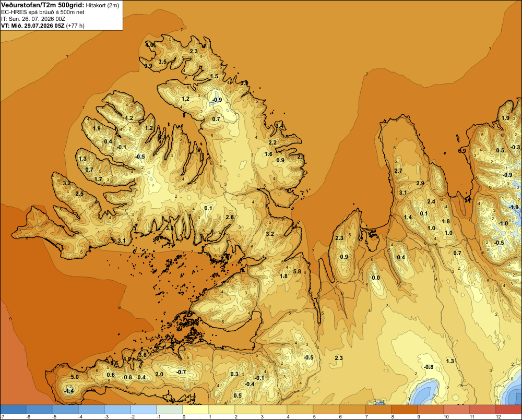Click the 5.8 temperature label on the map
The width and height of the screenshot is (522, 420).
[x=297, y=272]
